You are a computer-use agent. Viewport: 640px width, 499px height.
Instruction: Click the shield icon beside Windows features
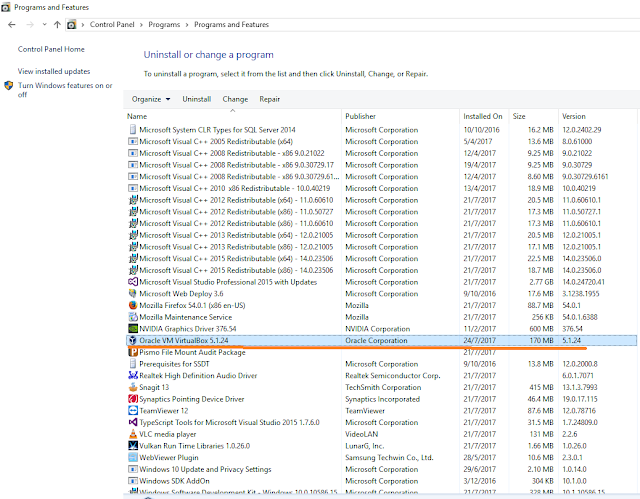[9, 86]
